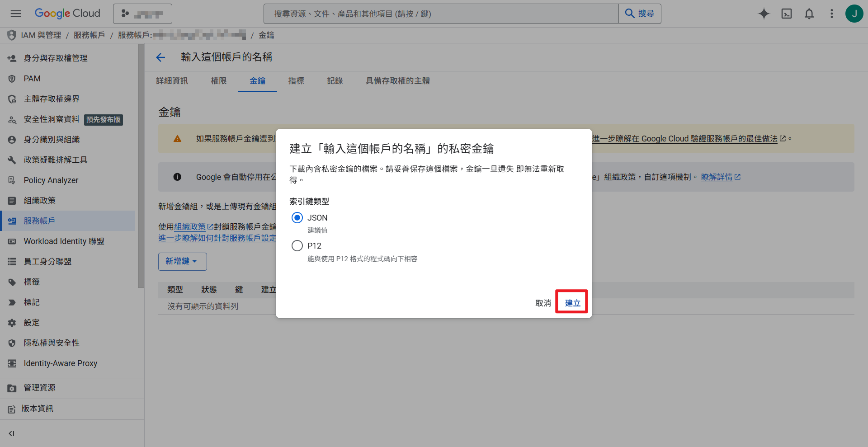Viewport: 868px width, 447px height.
Task: Select the JSON key type radio button
Action: tap(297, 217)
